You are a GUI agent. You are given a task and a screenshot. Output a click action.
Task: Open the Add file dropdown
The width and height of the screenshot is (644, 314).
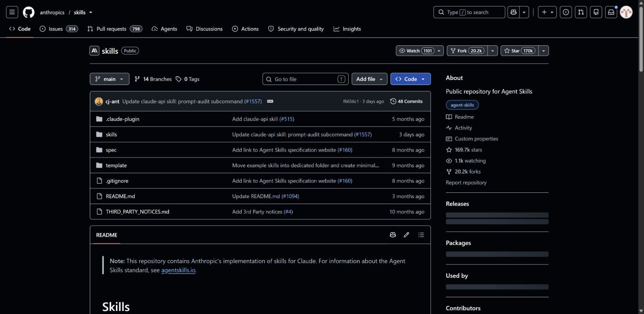369,79
